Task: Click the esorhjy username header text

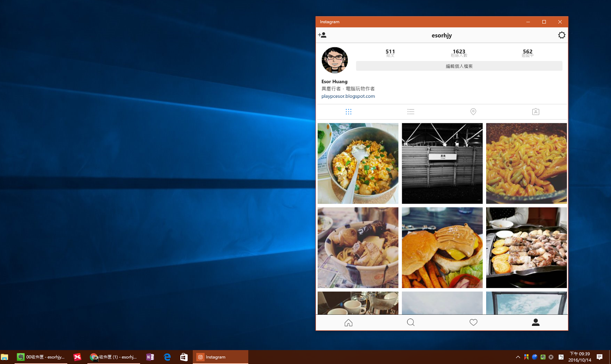Action: pyautogui.click(x=442, y=36)
